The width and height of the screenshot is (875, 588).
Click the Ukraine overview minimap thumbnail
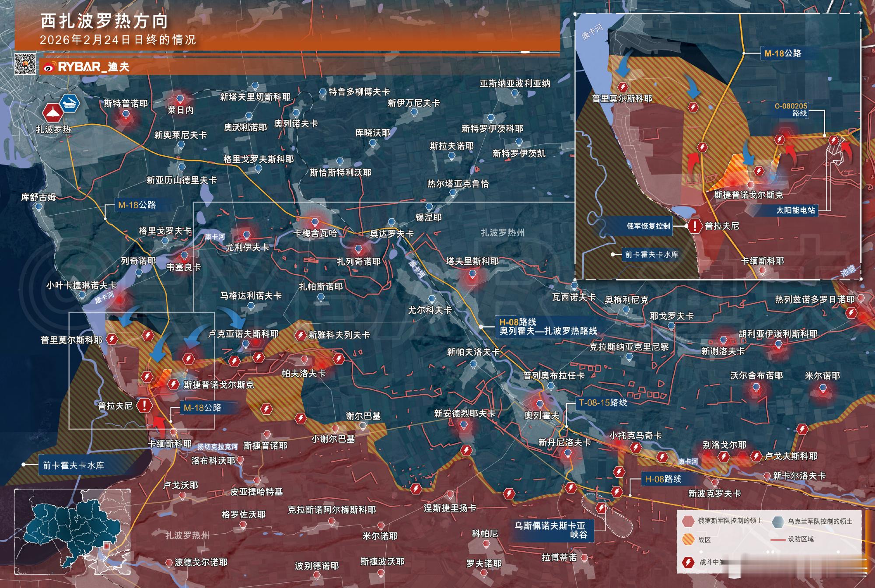tap(73, 531)
